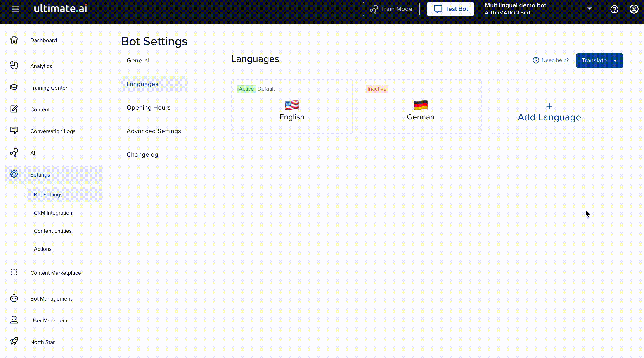Click the Dashboard icon in sidebar
The height and width of the screenshot is (358, 644).
14,40
